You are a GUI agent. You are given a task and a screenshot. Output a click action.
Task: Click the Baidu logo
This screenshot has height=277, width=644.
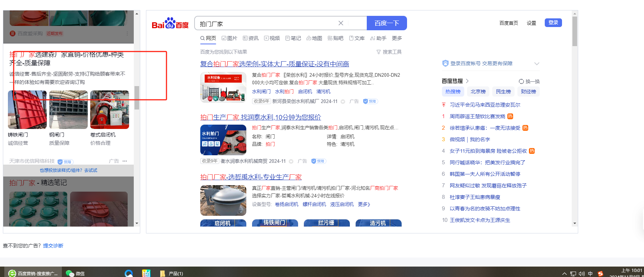click(170, 23)
